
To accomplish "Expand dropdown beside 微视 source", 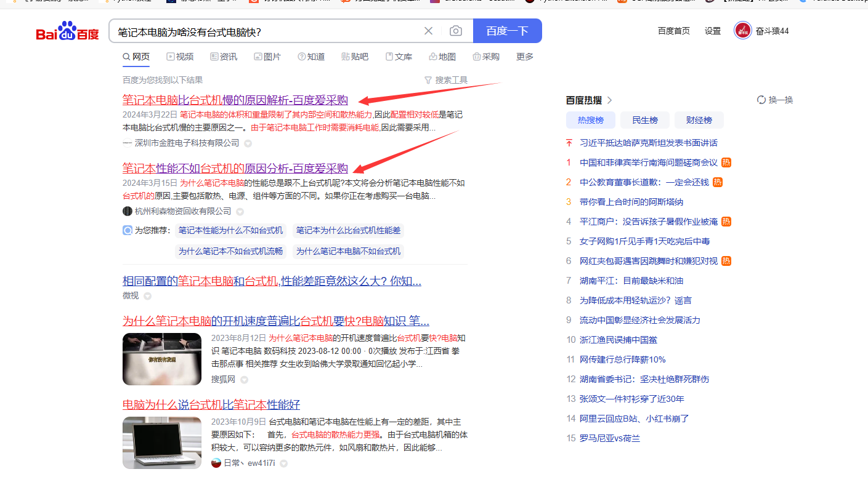I will [x=148, y=296].
